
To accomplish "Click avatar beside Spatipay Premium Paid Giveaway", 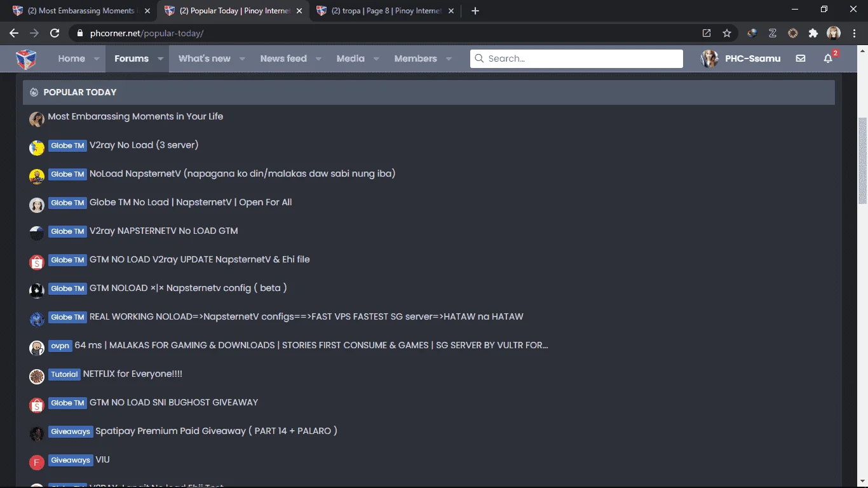I will coord(37,433).
